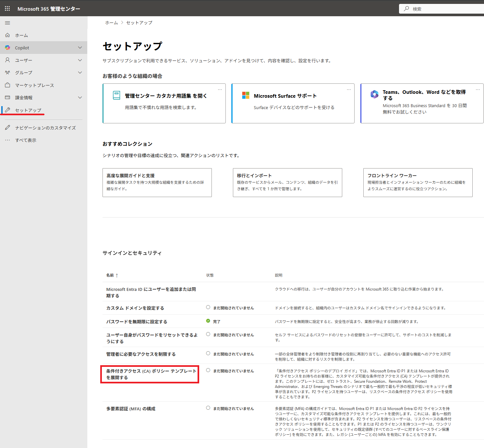Click the home icon in sidebar
Viewport: 484px width, 448px height.
point(7,35)
